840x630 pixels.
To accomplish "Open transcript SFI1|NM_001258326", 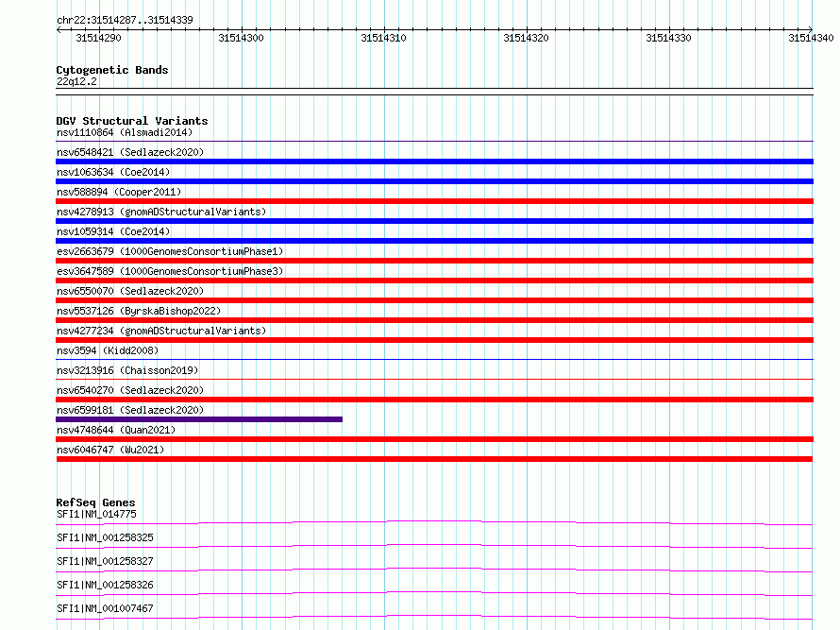I will pos(105,585).
